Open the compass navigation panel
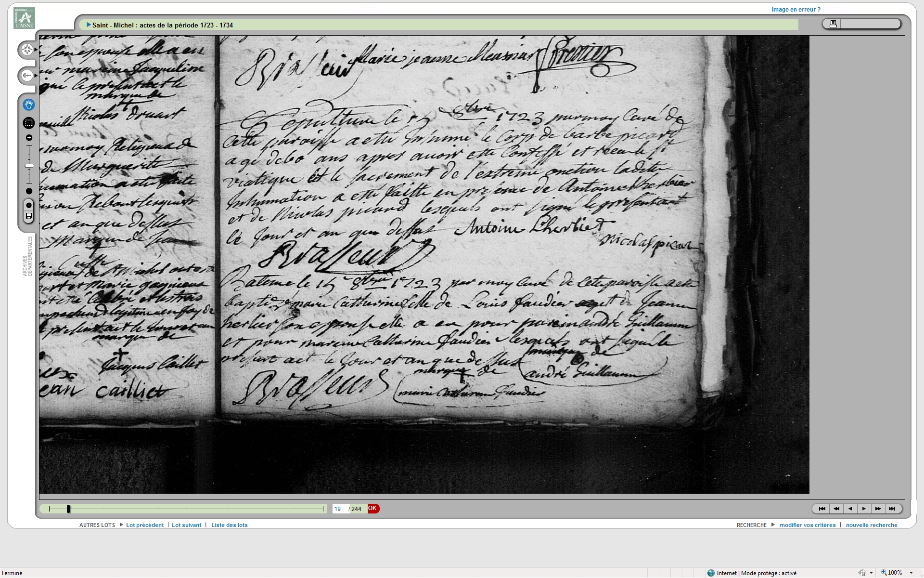924x578 pixels. pyautogui.click(x=27, y=50)
